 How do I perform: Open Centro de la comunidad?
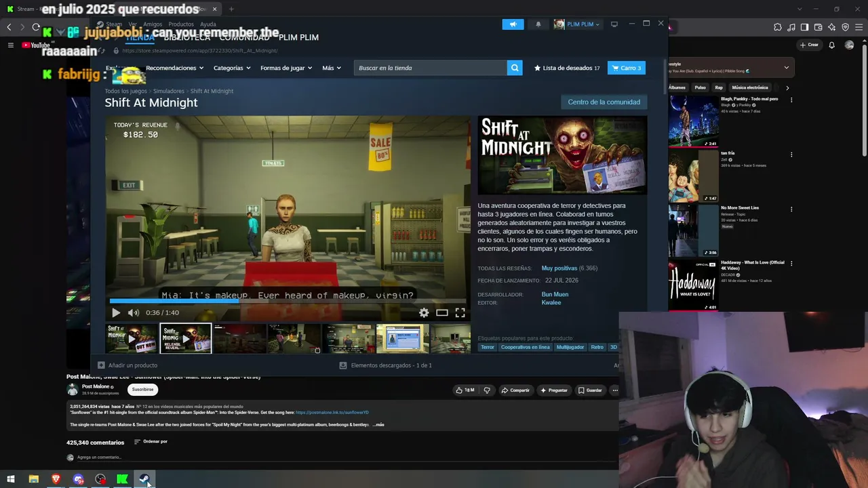pos(604,102)
